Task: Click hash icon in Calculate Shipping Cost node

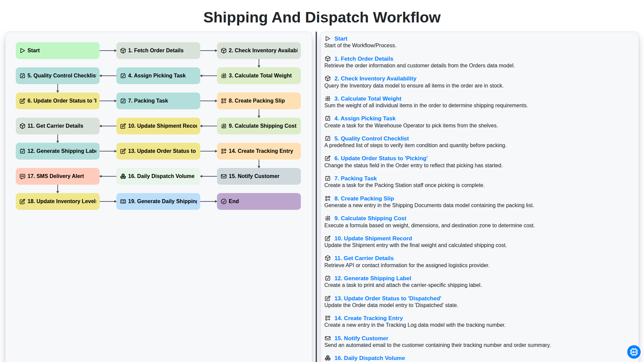Action: (x=224, y=126)
